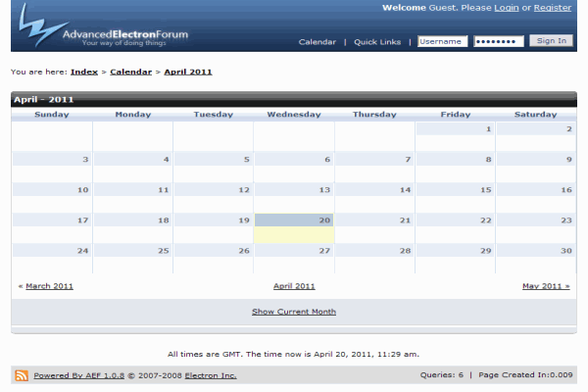This screenshot has width=588, height=392.
Task: Open the Electron Inc. link in the footer
Action: [x=211, y=375]
